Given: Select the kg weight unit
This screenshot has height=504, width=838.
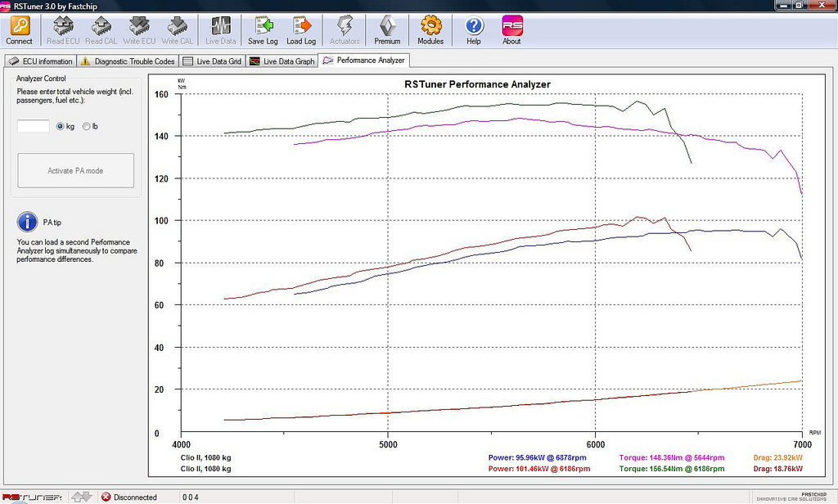Looking at the screenshot, I should click(61, 127).
